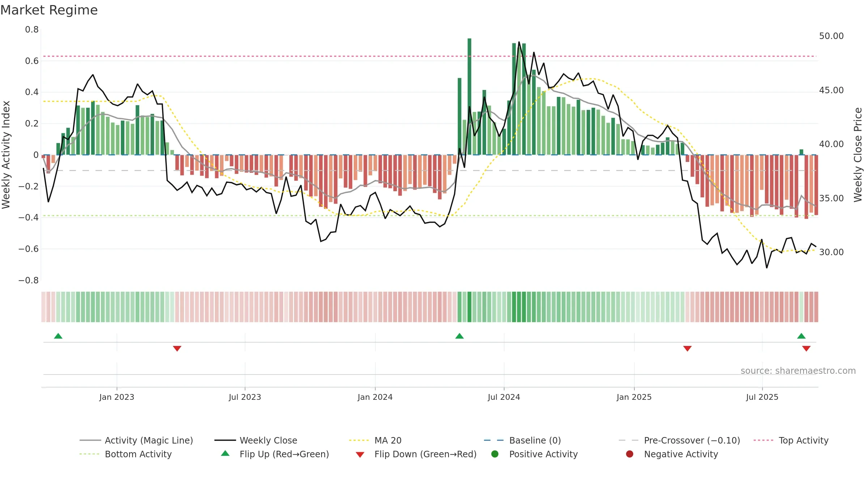This screenshot has width=868, height=488.
Task: Toggle the Baseline (0) legend entry
Action: (x=522, y=440)
